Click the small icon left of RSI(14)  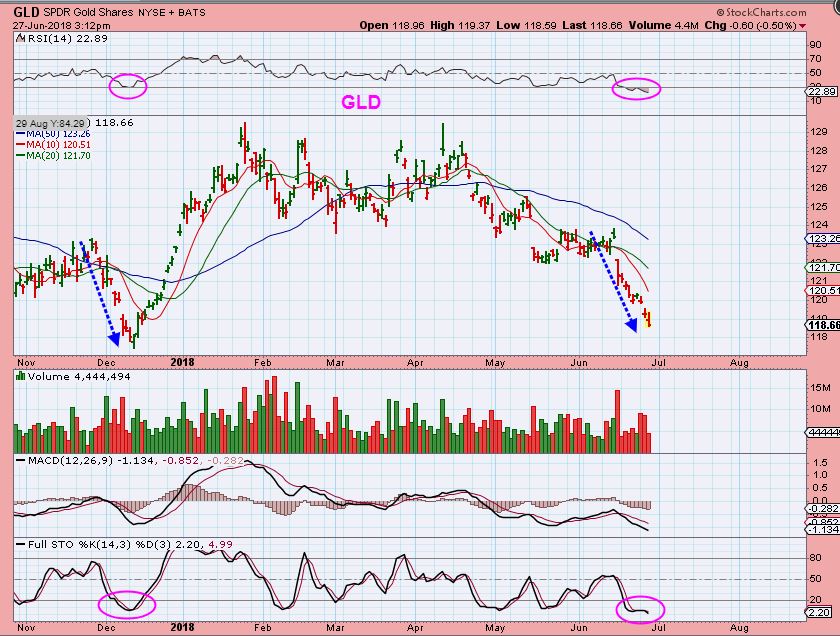click(x=20, y=39)
